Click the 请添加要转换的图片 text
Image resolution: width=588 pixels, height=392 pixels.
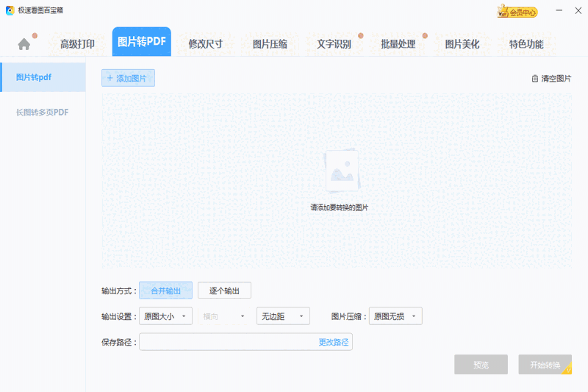coord(340,207)
